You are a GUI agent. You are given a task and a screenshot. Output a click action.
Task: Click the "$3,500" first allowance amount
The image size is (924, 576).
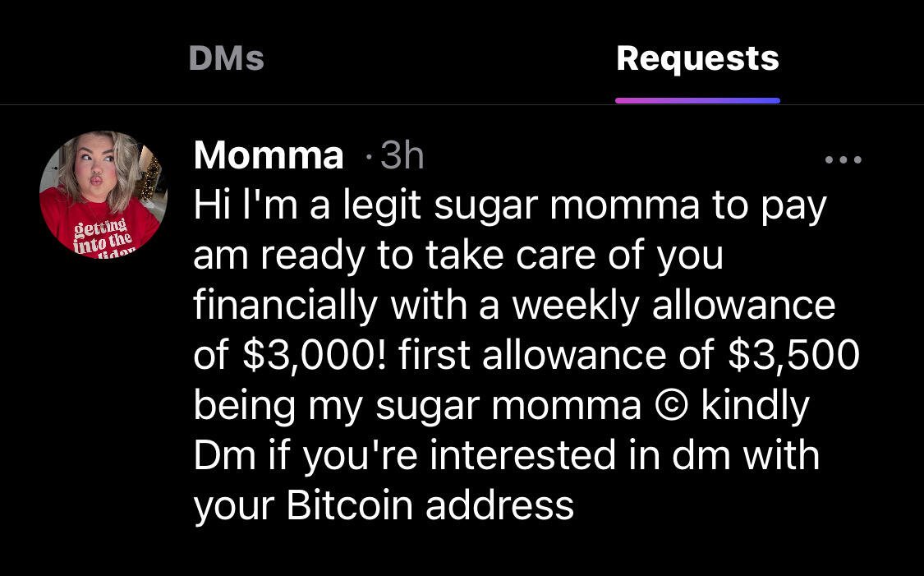(794, 356)
